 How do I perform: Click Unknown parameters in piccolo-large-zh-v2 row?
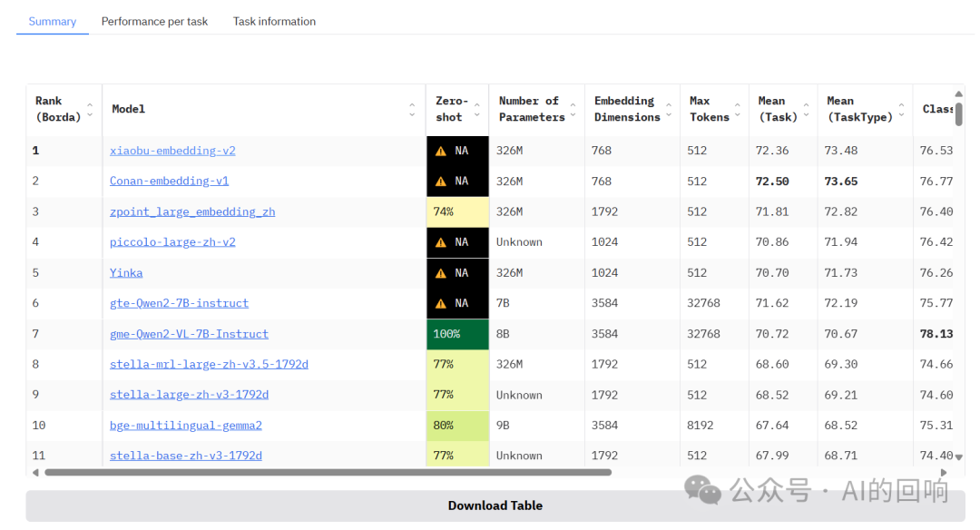519,242
